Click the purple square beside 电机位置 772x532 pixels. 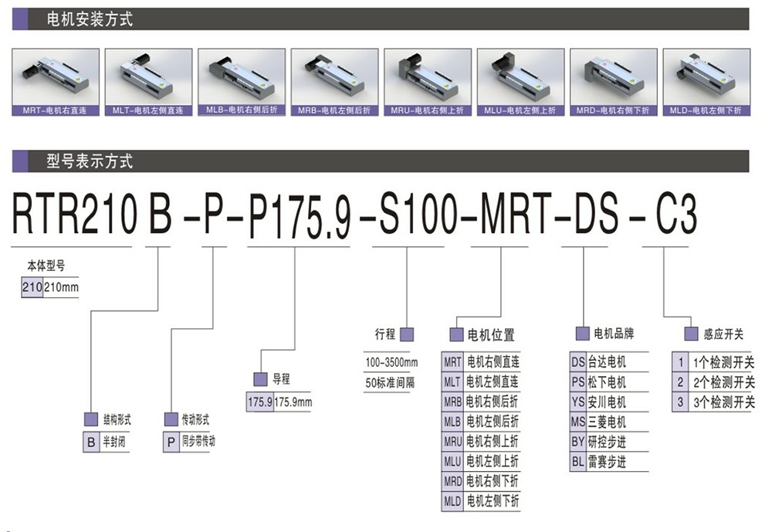(456, 334)
